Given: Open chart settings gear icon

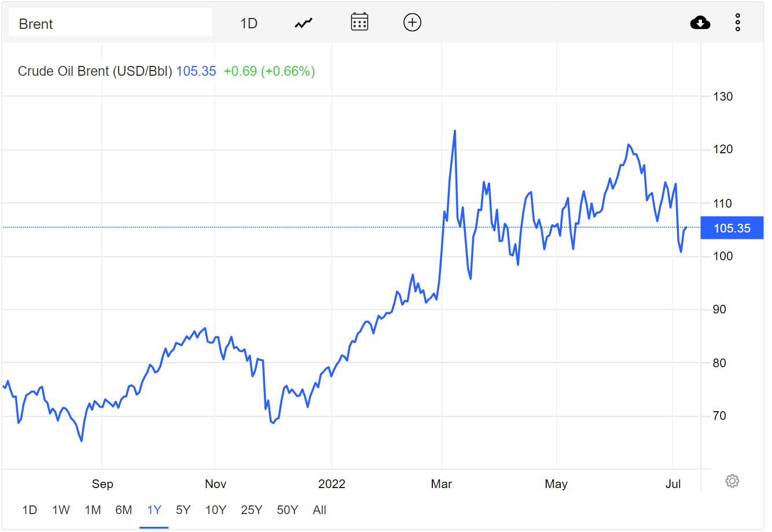Looking at the screenshot, I should [x=732, y=481].
